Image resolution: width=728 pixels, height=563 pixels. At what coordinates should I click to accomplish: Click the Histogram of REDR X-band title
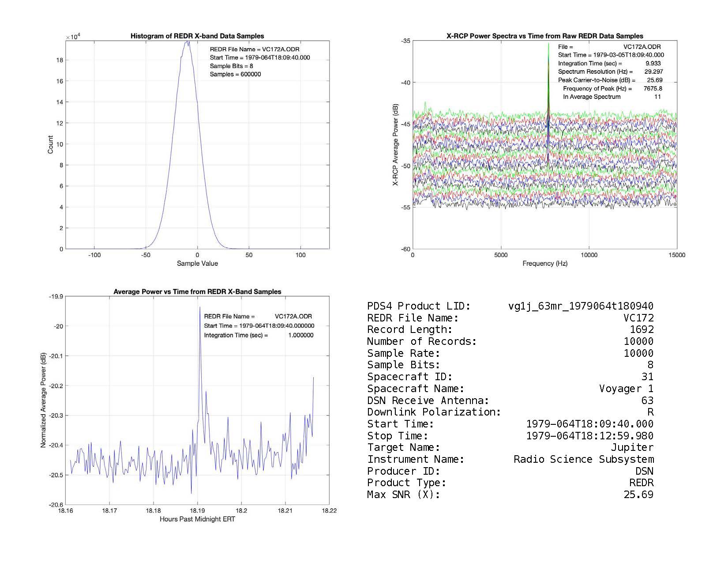click(x=197, y=36)
